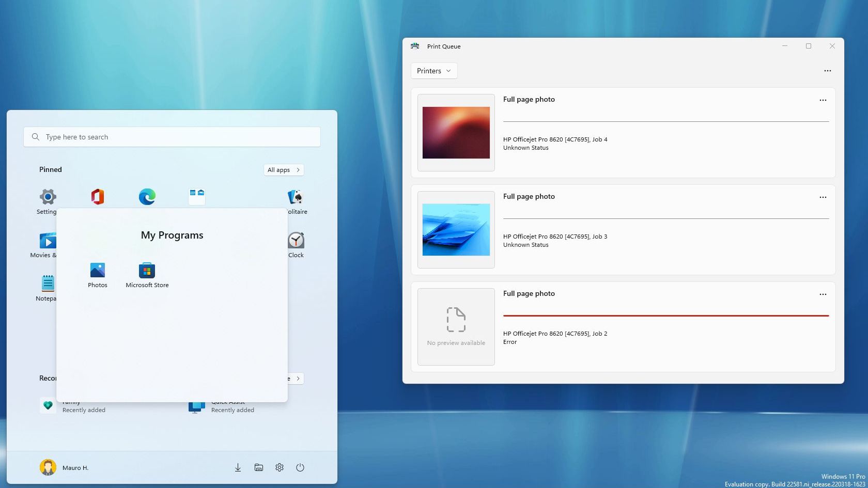Open the pinned Calendar and Mail folder
868x488 pixels.
point(197,197)
